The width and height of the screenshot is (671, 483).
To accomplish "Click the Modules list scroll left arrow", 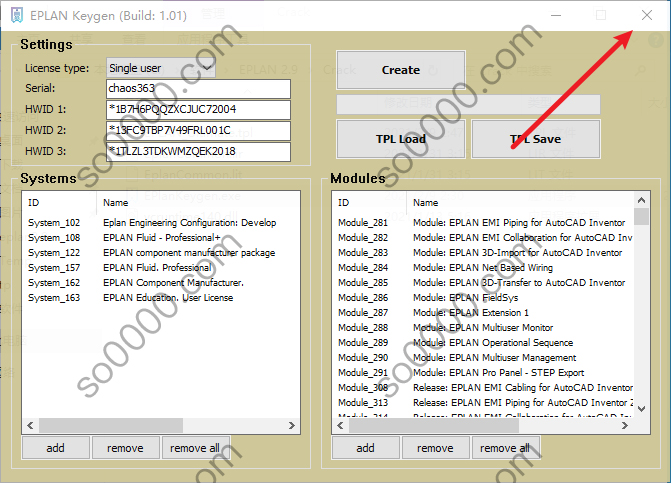I will tap(340, 425).
